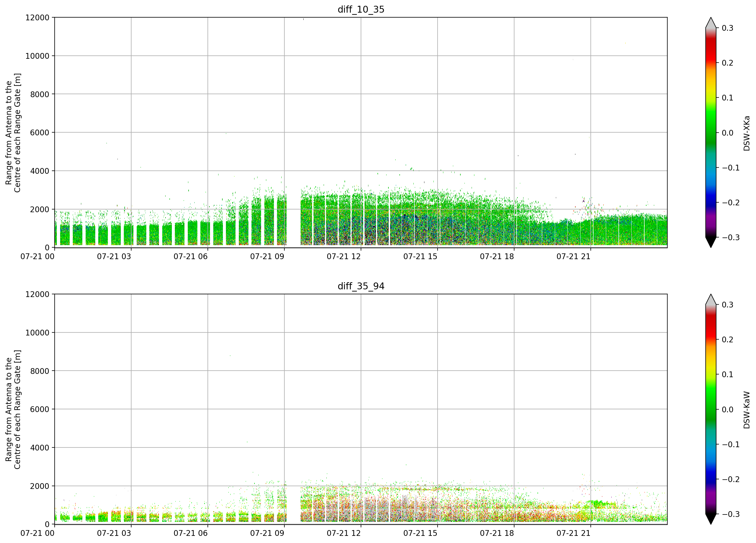This screenshot has width=756, height=543.
Task: Click the '6000' y tick in the diff_35_94 plot
Action: click(40, 409)
